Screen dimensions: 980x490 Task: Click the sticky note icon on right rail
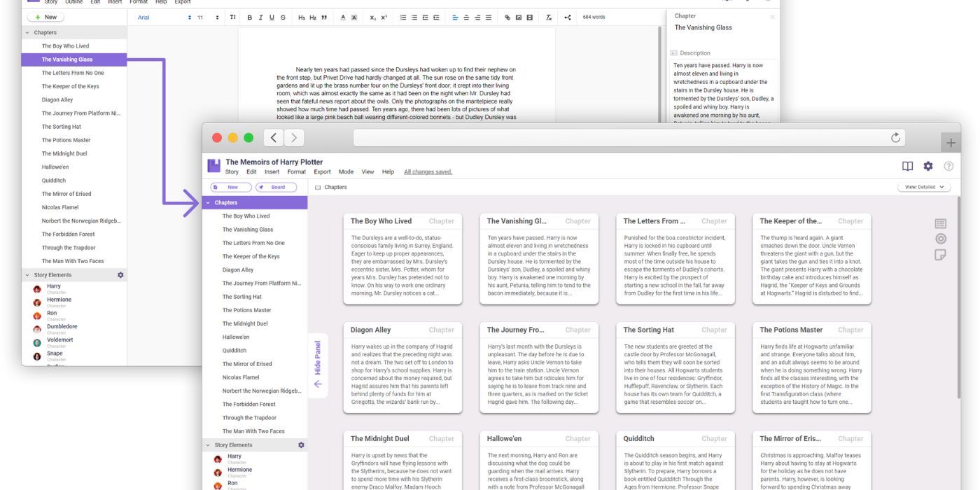tap(940, 255)
